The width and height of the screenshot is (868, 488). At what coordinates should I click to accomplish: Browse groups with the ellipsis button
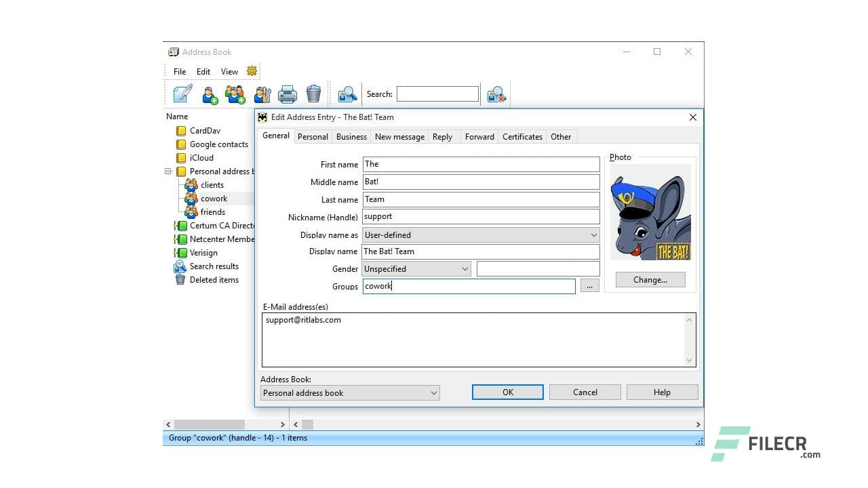click(589, 285)
